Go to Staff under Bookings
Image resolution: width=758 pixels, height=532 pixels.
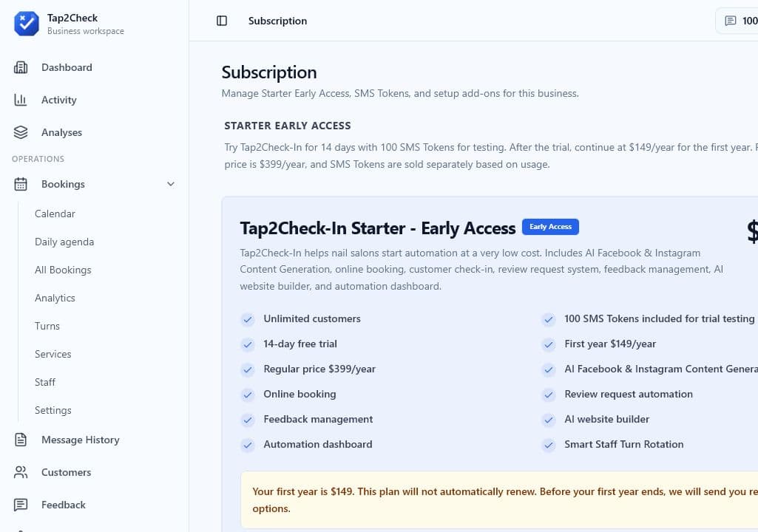coord(45,382)
